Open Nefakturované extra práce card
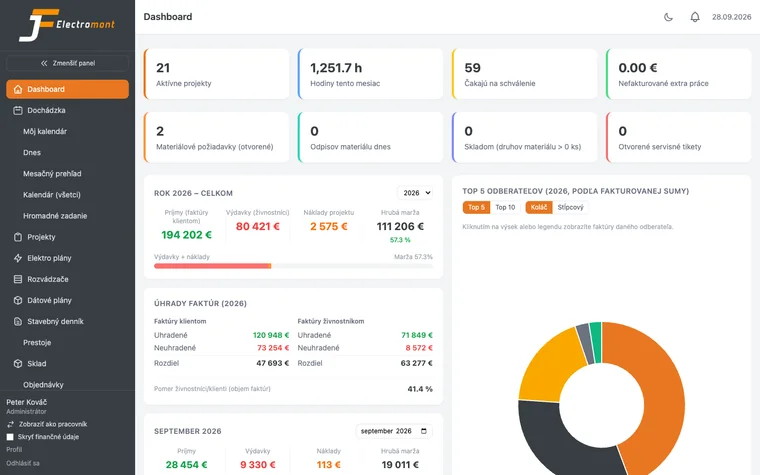Screen dimensions: 760x475 [x=679, y=74]
